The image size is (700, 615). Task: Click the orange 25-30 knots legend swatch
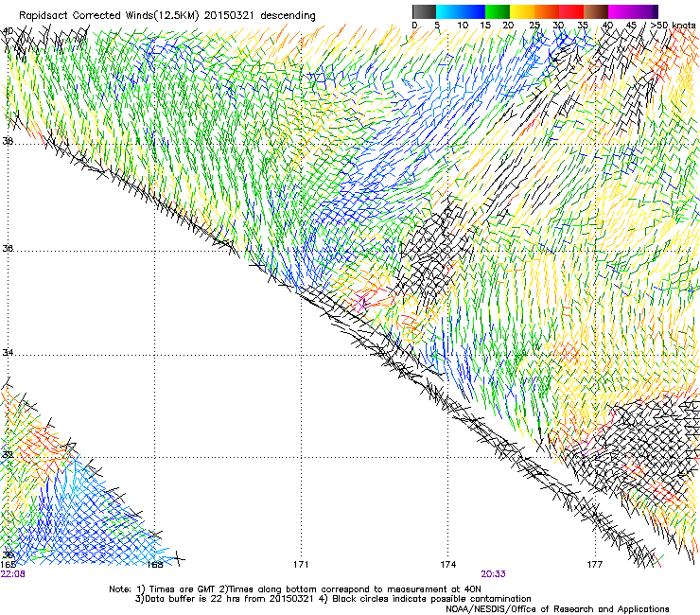[x=547, y=11]
